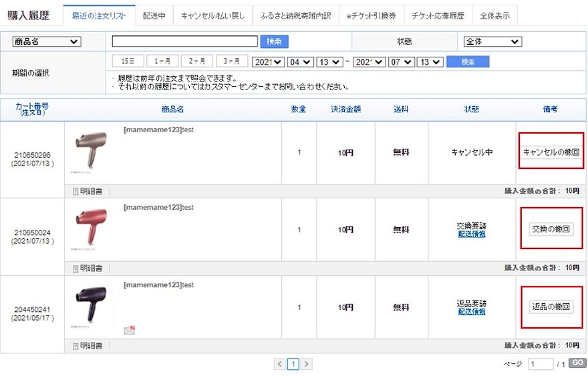Go to next page arrow in pagination
The width and height of the screenshot is (588, 376).
coord(307,365)
